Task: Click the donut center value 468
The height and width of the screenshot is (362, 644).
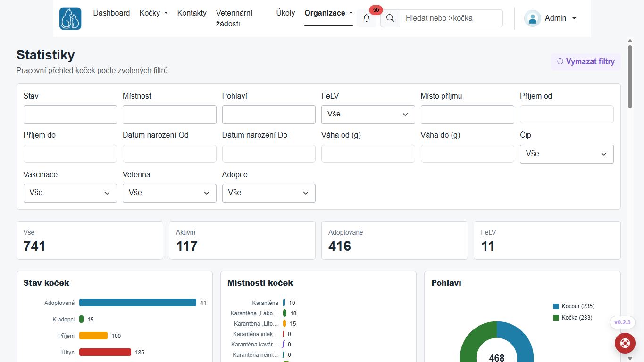Action: (x=497, y=358)
